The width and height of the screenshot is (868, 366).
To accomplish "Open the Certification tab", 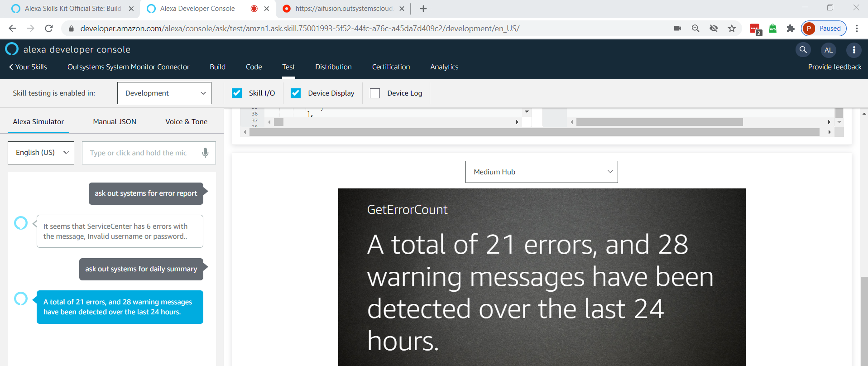I will 391,67.
